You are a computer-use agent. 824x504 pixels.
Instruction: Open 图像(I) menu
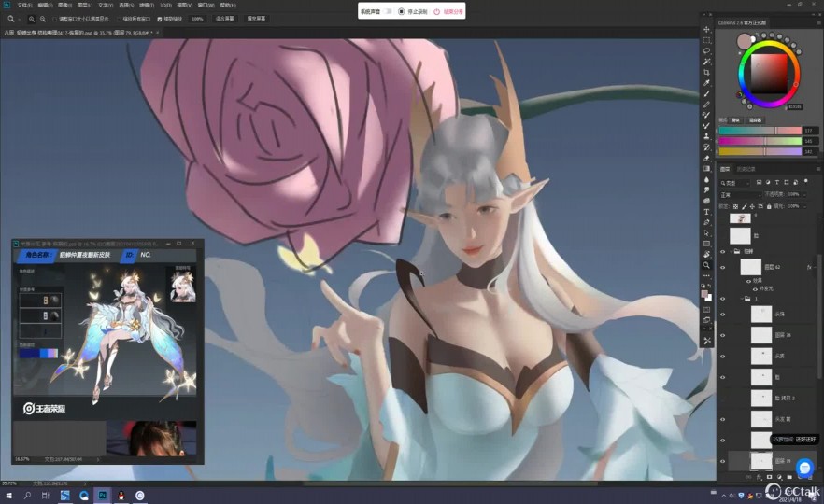[64, 5]
